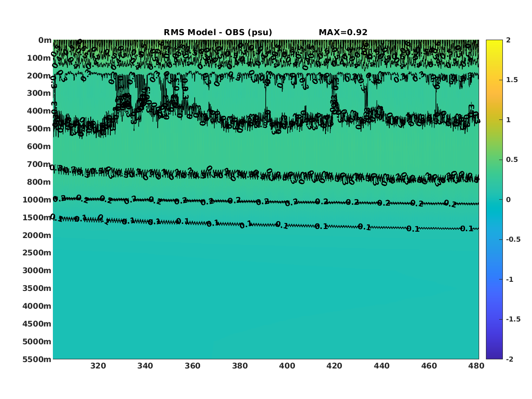Click the colorbar tick label '1'
The image size is (532, 399).
[508, 120]
